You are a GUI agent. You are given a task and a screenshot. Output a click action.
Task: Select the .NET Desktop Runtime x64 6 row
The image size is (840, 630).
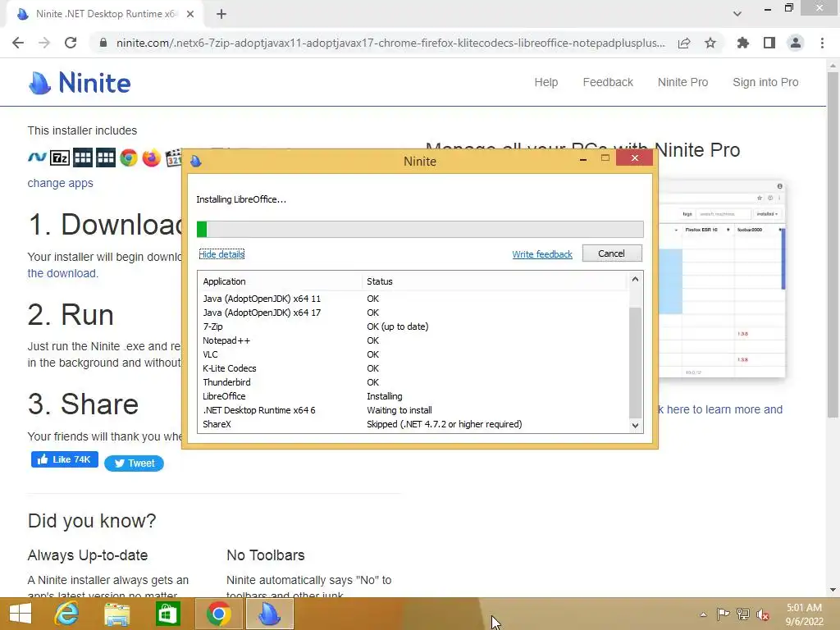click(x=413, y=410)
